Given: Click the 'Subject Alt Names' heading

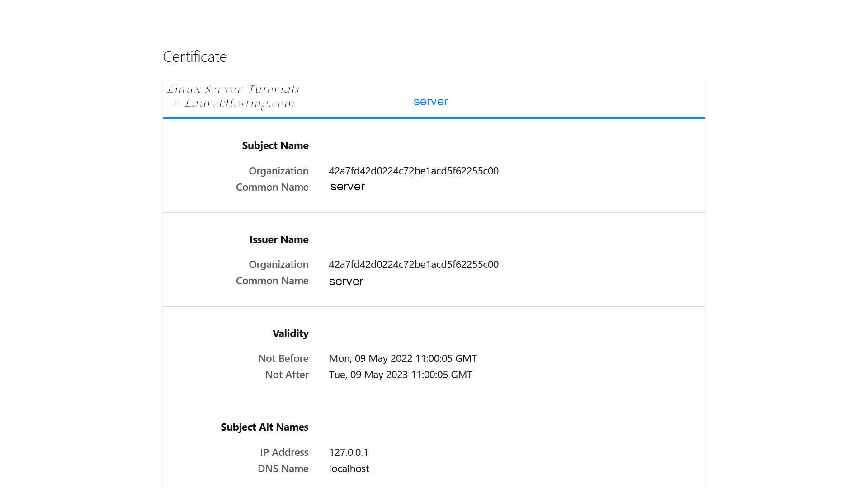Looking at the screenshot, I should click(264, 427).
